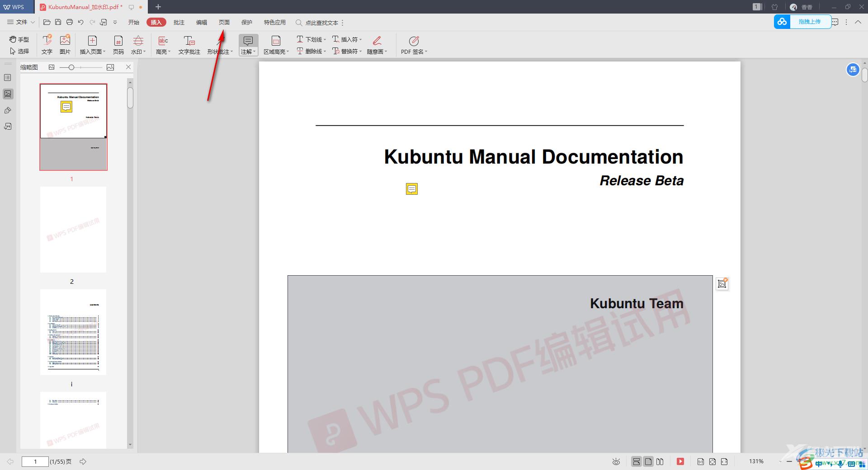Go to previous page with the left arrow

10,461
